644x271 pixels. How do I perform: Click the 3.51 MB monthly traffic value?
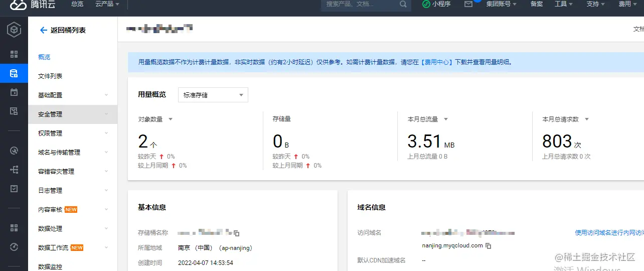(431, 142)
